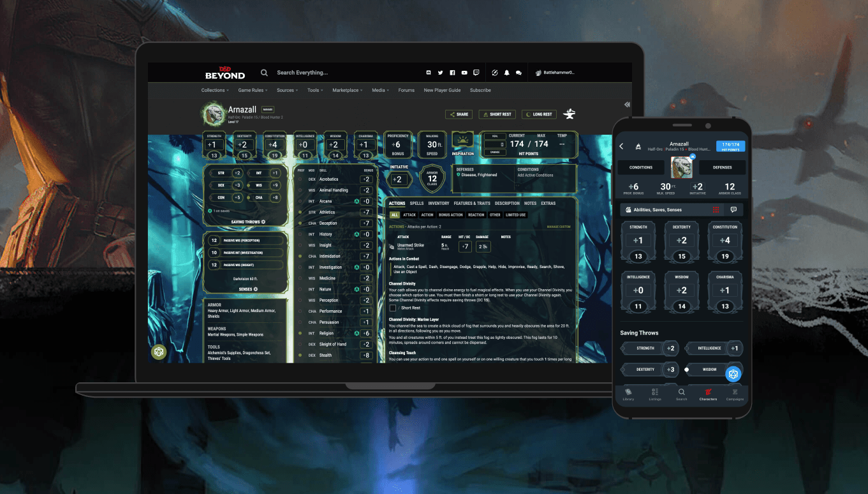Tap the Library tab on phone
868x494 pixels.
click(629, 394)
